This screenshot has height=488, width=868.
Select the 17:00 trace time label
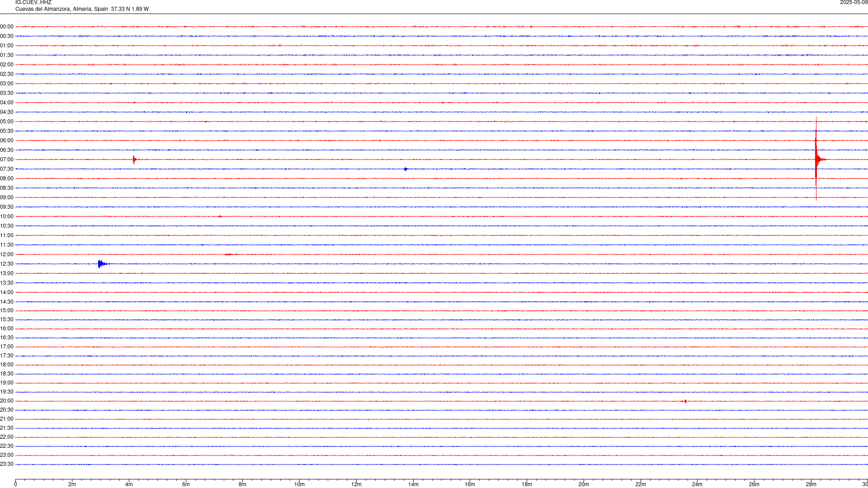click(7, 347)
